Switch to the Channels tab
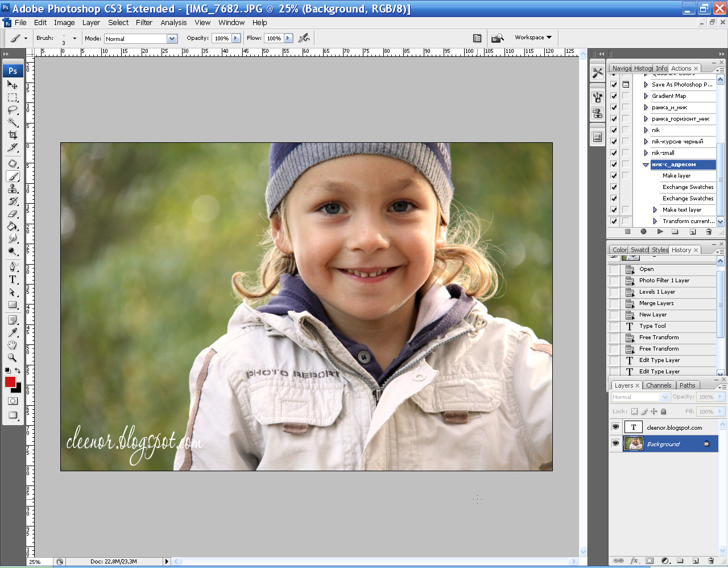 (x=659, y=385)
